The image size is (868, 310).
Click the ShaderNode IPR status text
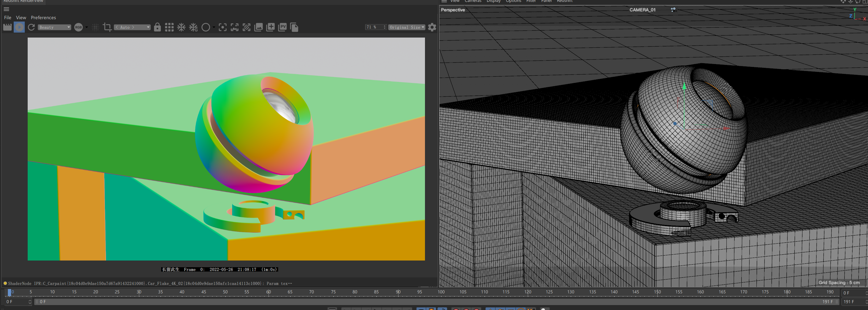pyautogui.click(x=150, y=284)
